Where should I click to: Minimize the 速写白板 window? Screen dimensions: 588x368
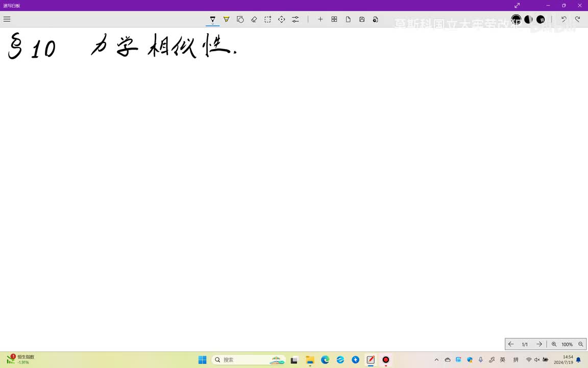pos(548,5)
